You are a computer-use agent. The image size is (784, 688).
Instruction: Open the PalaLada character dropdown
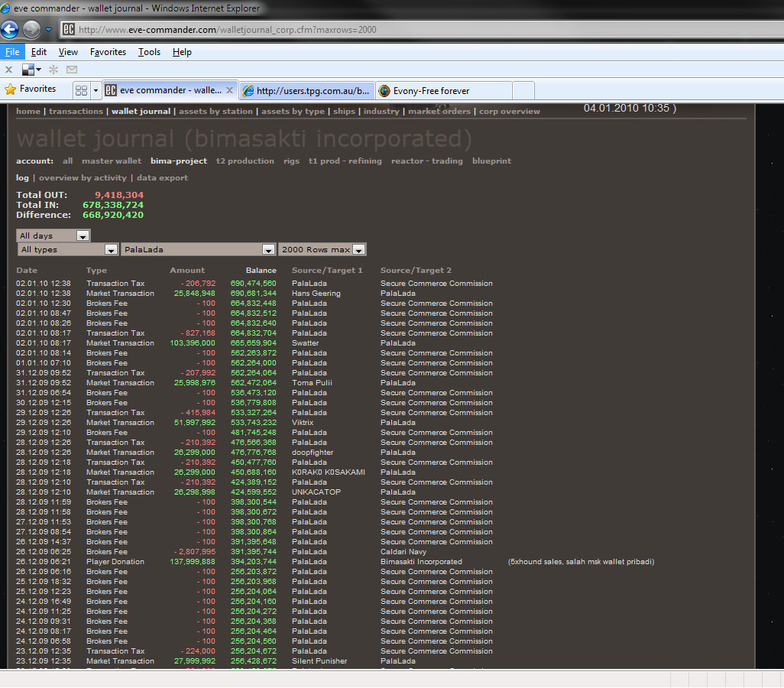(198, 249)
